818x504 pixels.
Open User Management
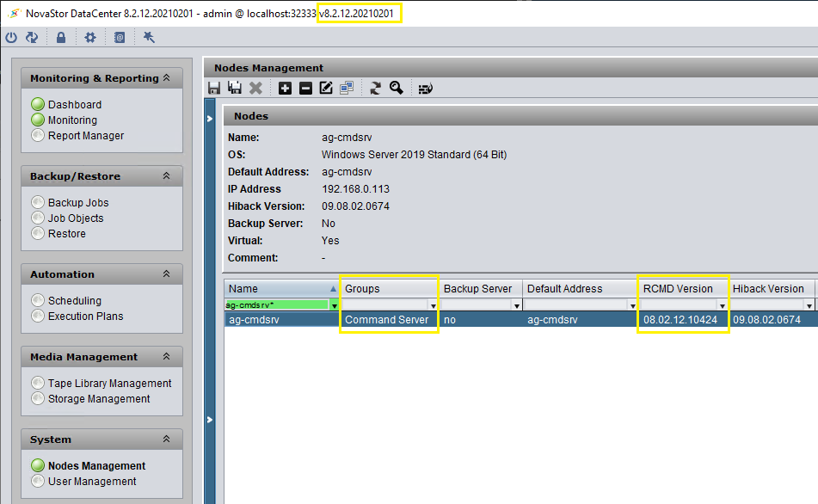point(92,481)
